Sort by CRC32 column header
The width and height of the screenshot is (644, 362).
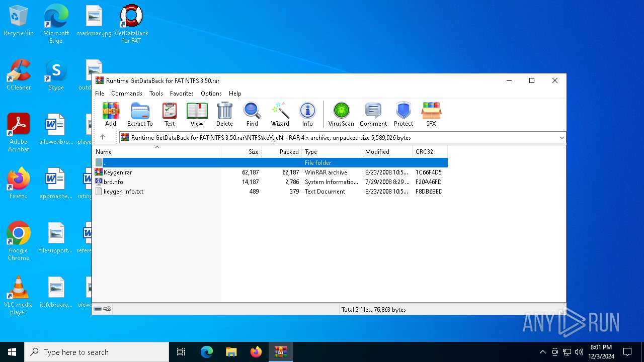click(x=430, y=151)
